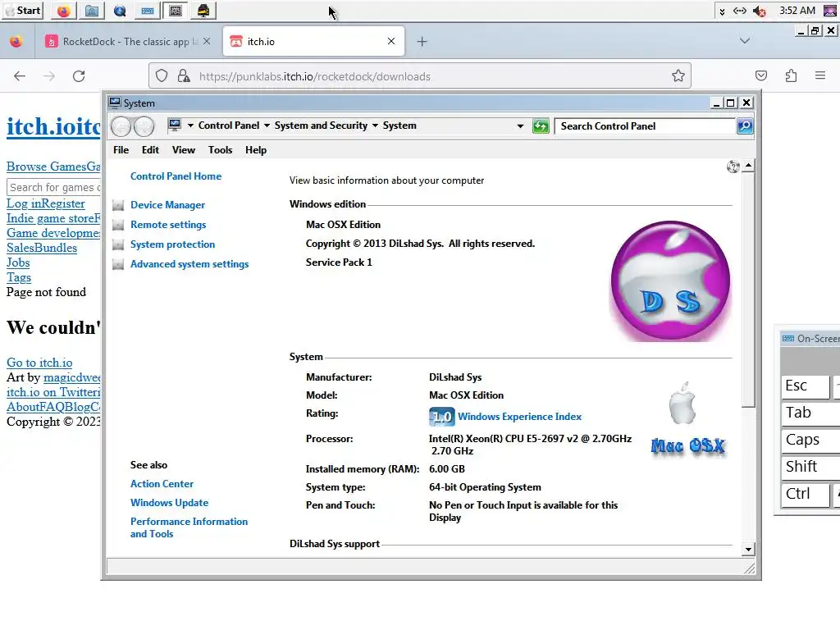840x630 pixels.
Task: Open the Save to Pocket button
Action: point(760,76)
